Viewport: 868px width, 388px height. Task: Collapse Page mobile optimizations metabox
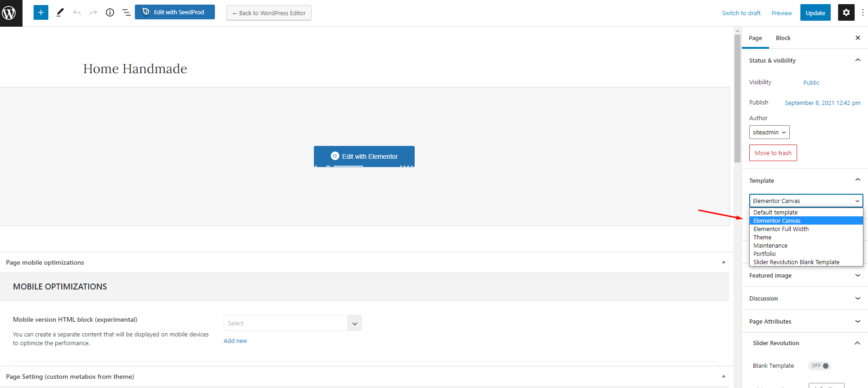[723, 262]
